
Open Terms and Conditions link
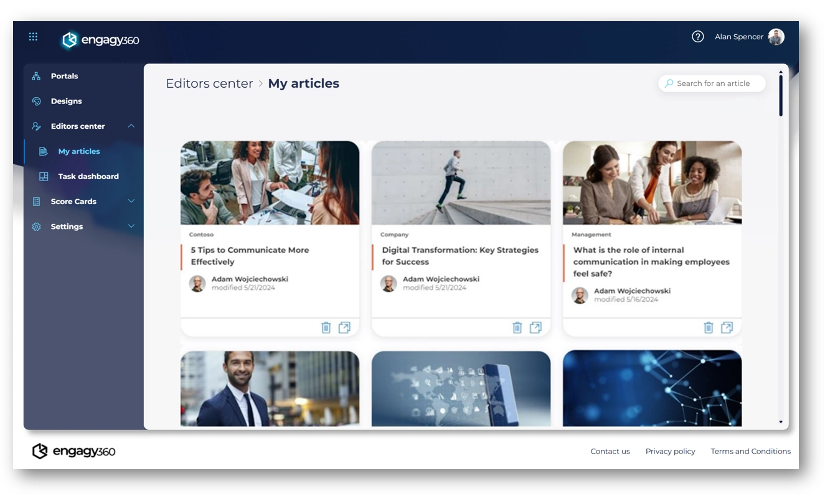(750, 451)
